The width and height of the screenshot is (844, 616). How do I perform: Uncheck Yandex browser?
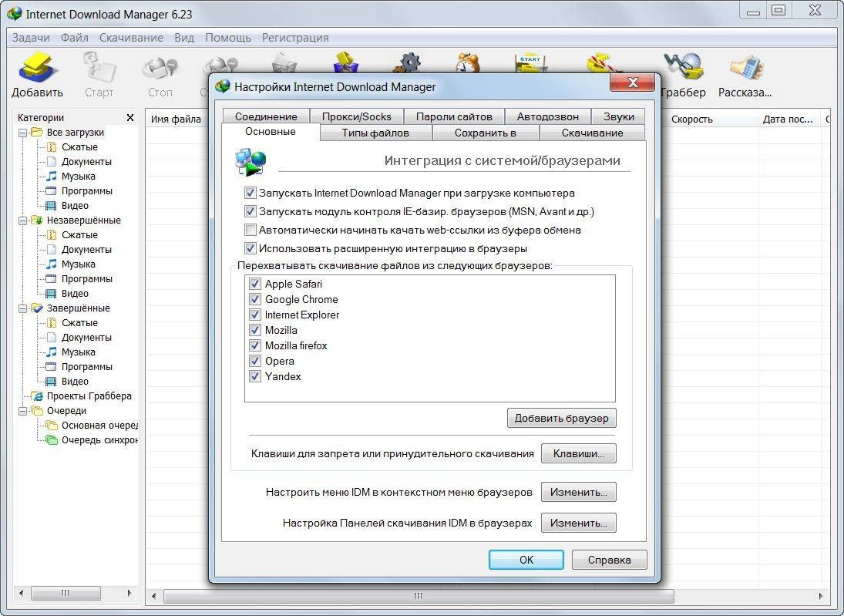pyautogui.click(x=254, y=376)
